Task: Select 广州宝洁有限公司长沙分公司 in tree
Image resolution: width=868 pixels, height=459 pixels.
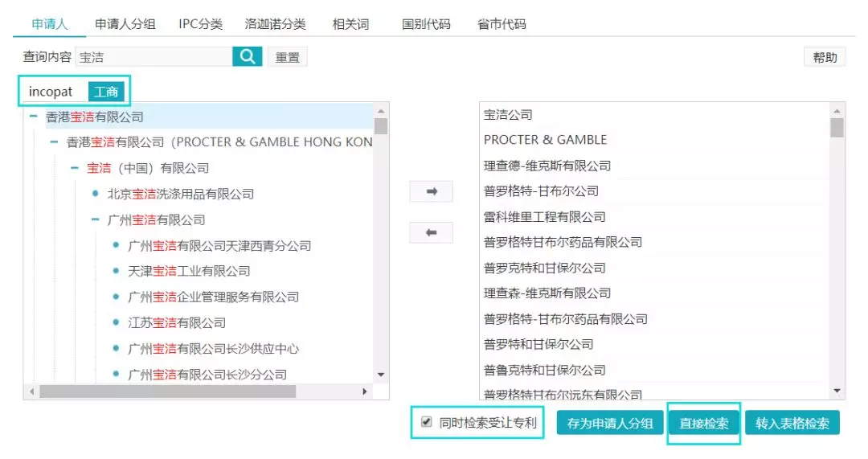Action: (207, 375)
